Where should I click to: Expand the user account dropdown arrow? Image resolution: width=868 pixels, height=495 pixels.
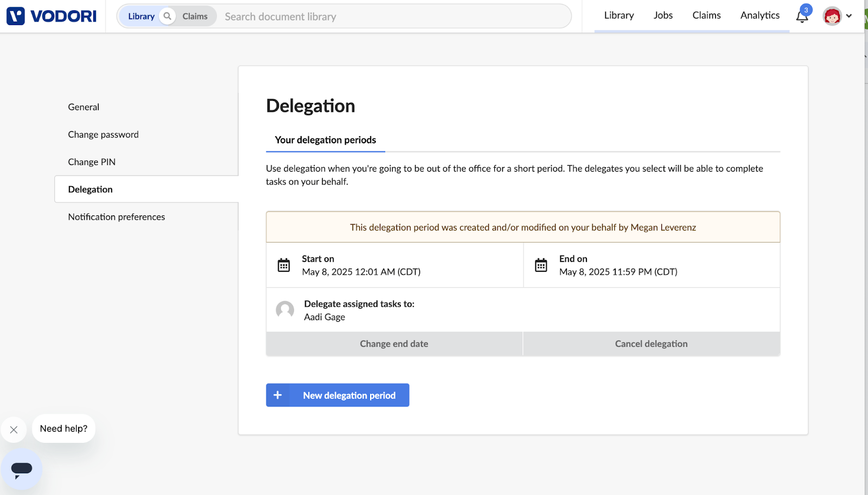(849, 16)
